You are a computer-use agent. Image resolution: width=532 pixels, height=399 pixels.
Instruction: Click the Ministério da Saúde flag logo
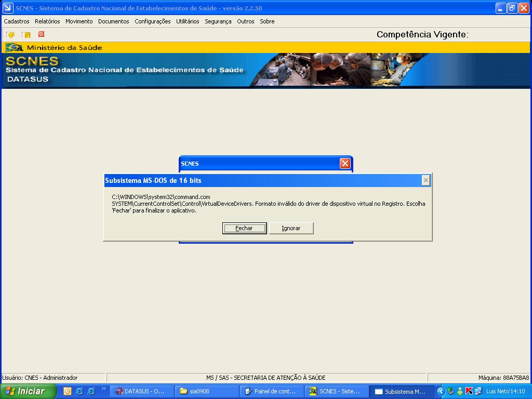14,47
